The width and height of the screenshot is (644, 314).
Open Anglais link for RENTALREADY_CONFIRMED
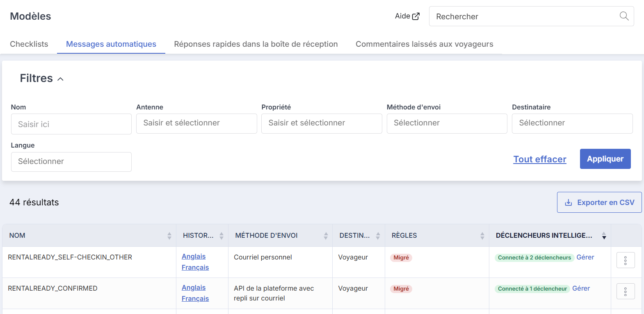click(x=194, y=287)
